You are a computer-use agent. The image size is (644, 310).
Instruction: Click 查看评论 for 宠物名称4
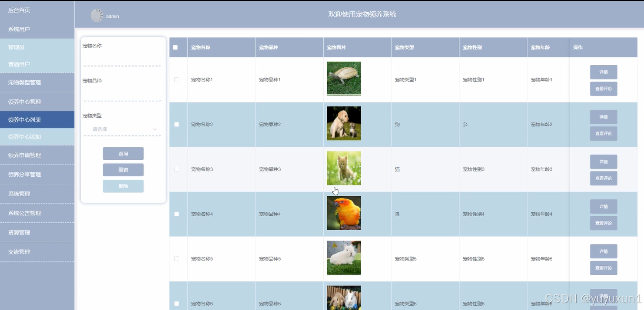(x=604, y=223)
